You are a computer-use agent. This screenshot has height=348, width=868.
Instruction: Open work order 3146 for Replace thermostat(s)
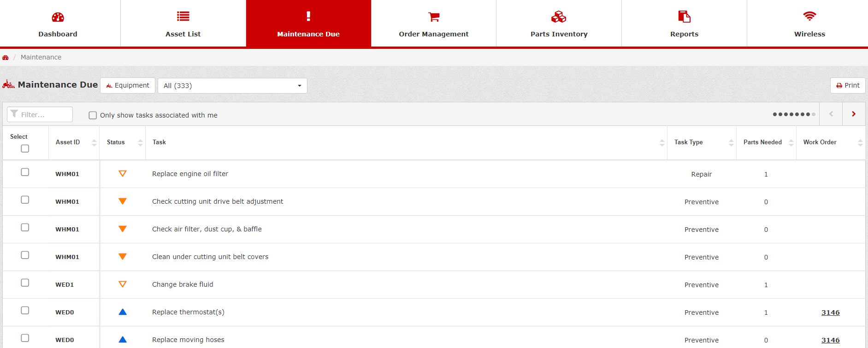pyautogui.click(x=830, y=313)
